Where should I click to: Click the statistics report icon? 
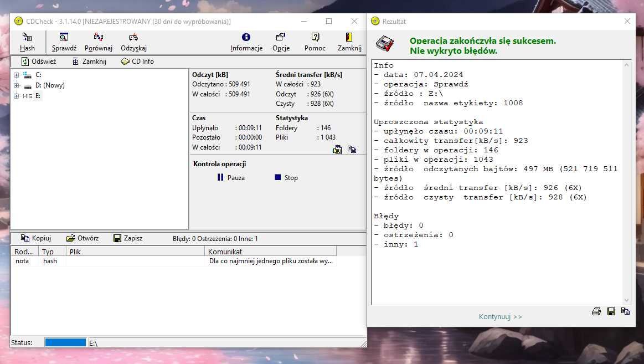pos(337,150)
